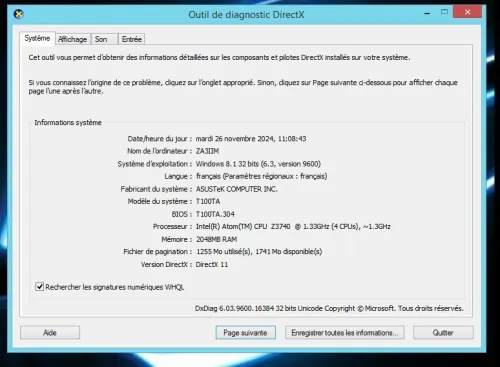
Task: Click the Aide button
Action: point(50,333)
